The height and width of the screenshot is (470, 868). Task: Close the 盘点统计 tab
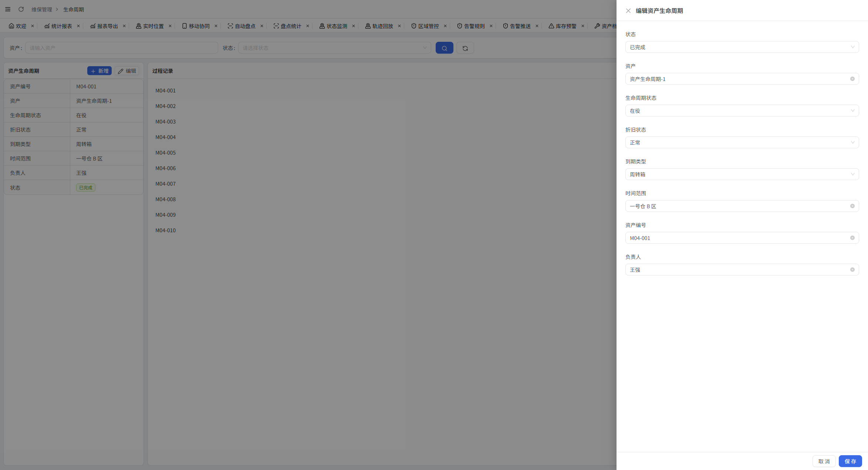click(308, 26)
